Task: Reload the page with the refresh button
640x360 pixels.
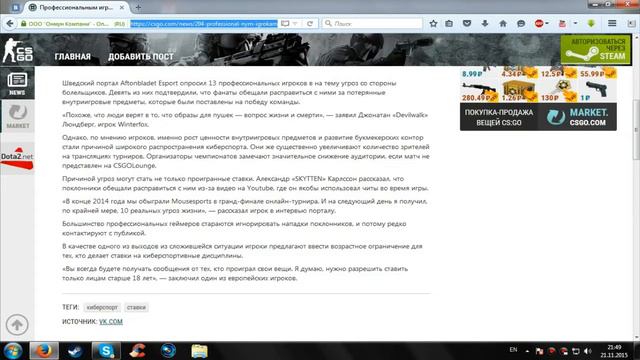Action: (x=310, y=24)
